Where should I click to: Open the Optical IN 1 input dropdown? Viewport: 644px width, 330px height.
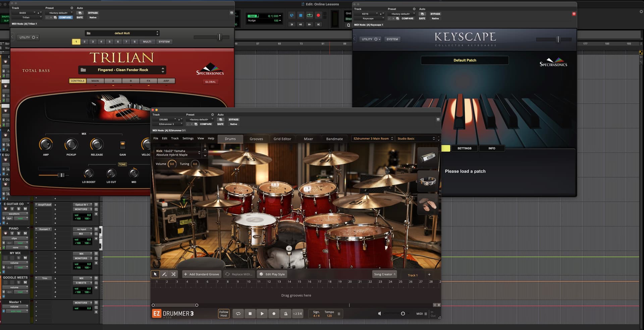[x=83, y=205]
